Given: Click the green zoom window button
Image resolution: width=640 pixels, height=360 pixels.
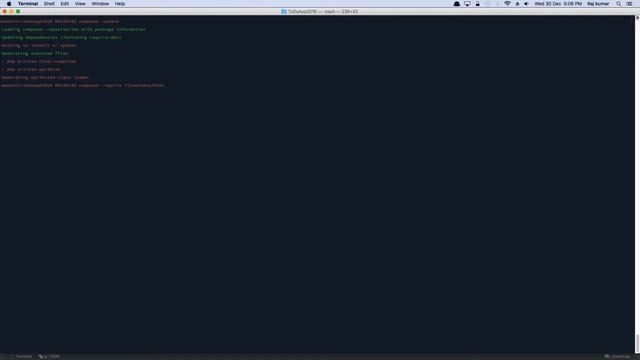Looking at the screenshot, I should coord(18,11).
